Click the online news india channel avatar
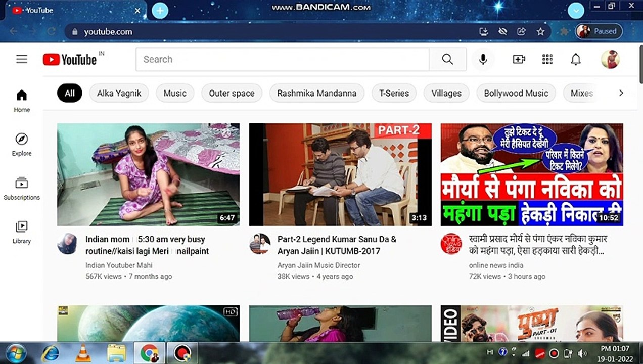The image size is (643, 364). (451, 244)
